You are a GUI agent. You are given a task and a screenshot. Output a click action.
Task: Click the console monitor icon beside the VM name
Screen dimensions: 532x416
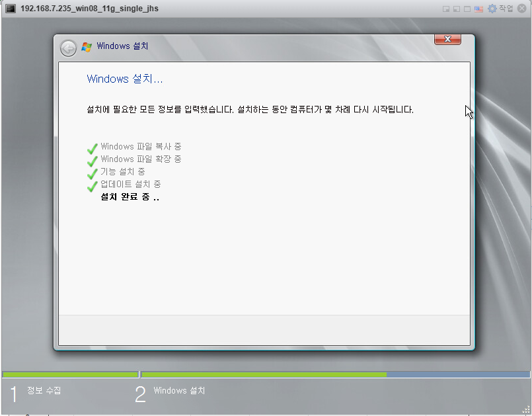pos(11,9)
